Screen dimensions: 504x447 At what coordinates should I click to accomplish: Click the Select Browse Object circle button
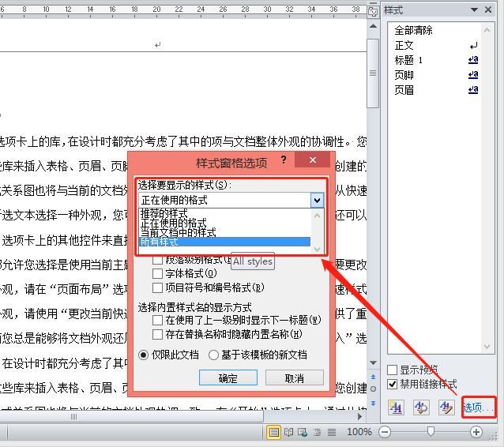373,389
